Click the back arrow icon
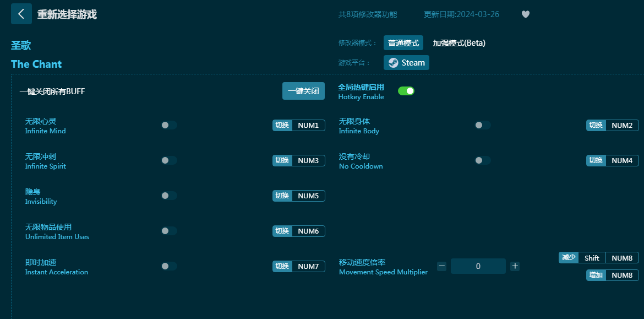 [21, 14]
